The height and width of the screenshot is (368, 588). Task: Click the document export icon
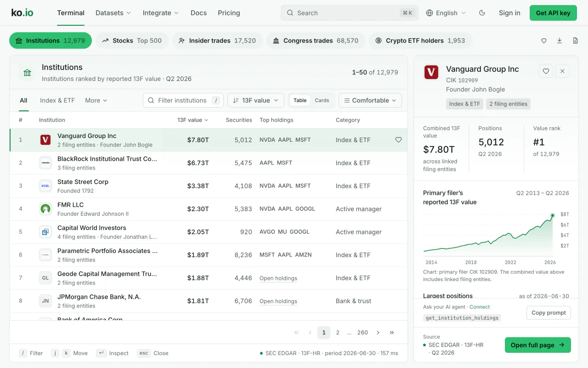[x=575, y=40]
